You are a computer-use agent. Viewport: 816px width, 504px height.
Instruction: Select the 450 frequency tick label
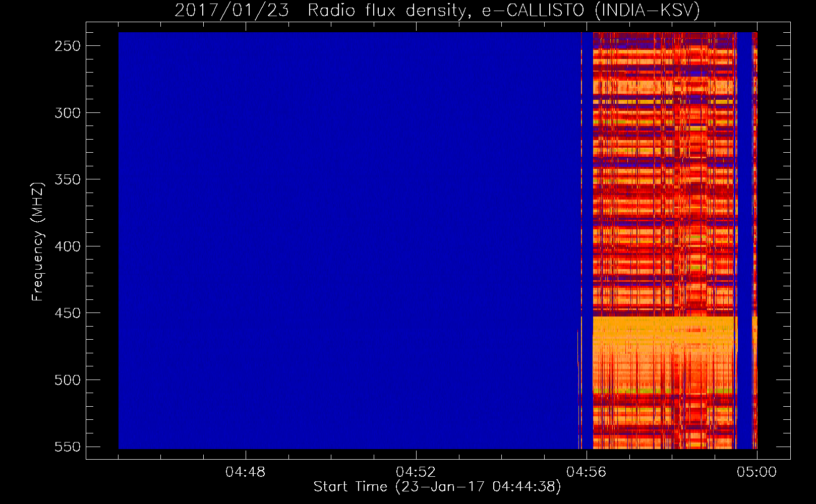tap(68, 313)
